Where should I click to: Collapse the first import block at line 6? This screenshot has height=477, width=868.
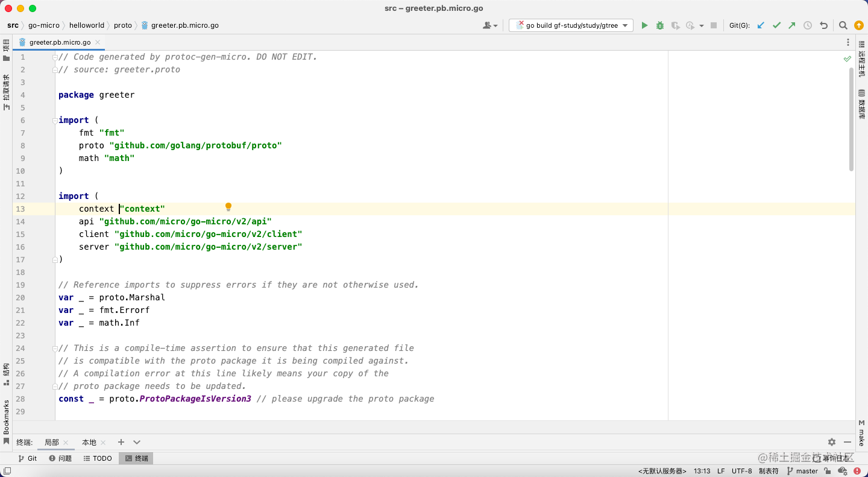point(55,120)
